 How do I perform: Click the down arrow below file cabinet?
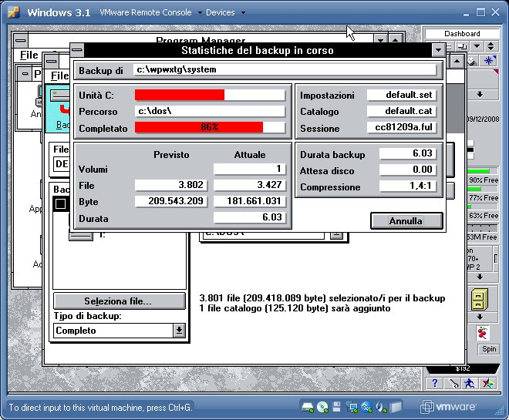point(480,316)
